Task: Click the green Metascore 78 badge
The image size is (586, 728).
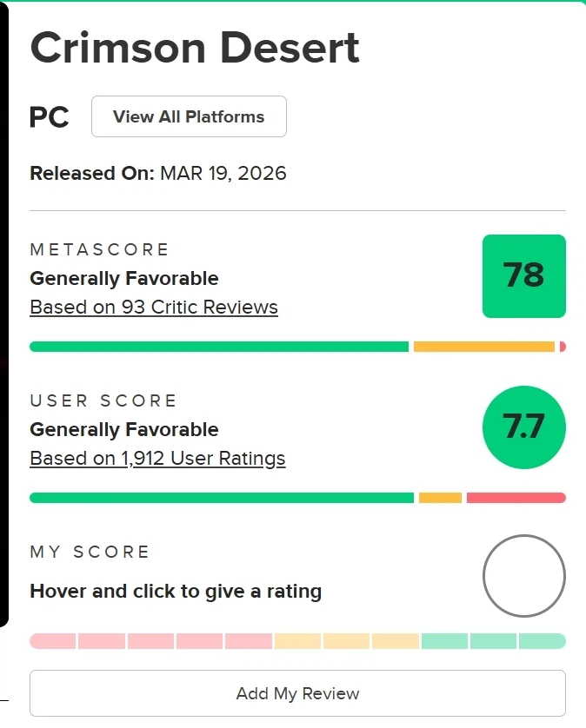Action: pos(523,276)
